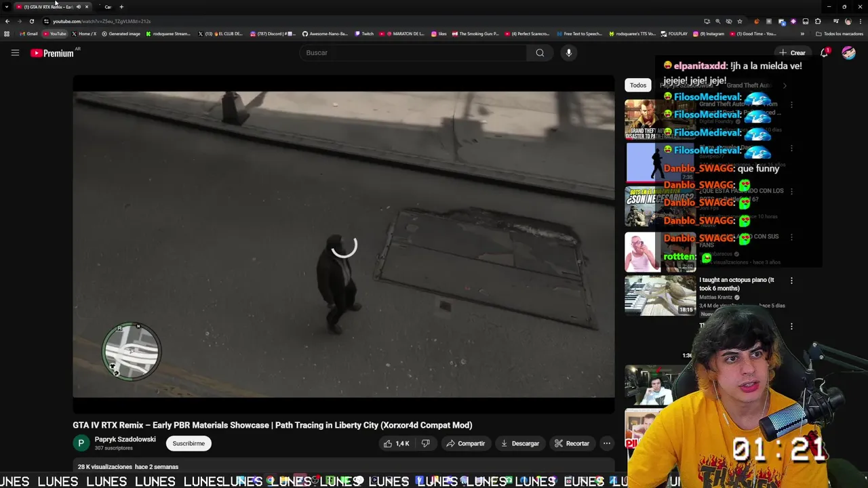Open the Gmail bookmark

pyautogui.click(x=28, y=34)
